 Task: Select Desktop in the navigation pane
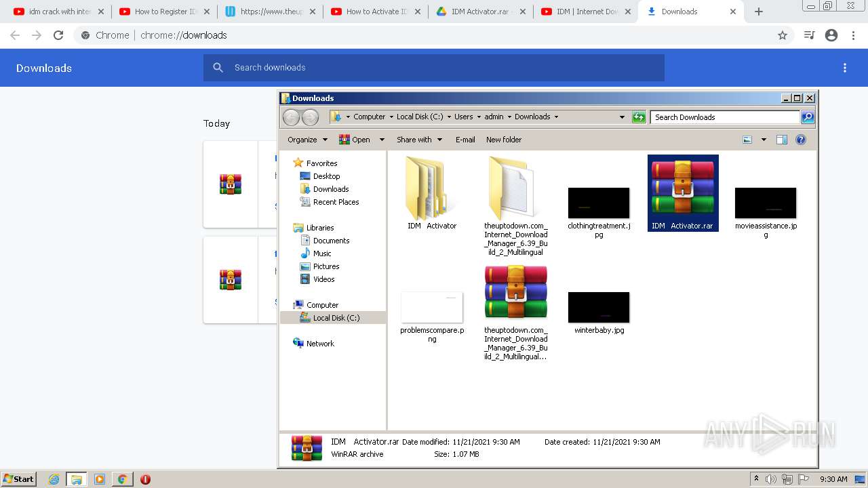(326, 176)
